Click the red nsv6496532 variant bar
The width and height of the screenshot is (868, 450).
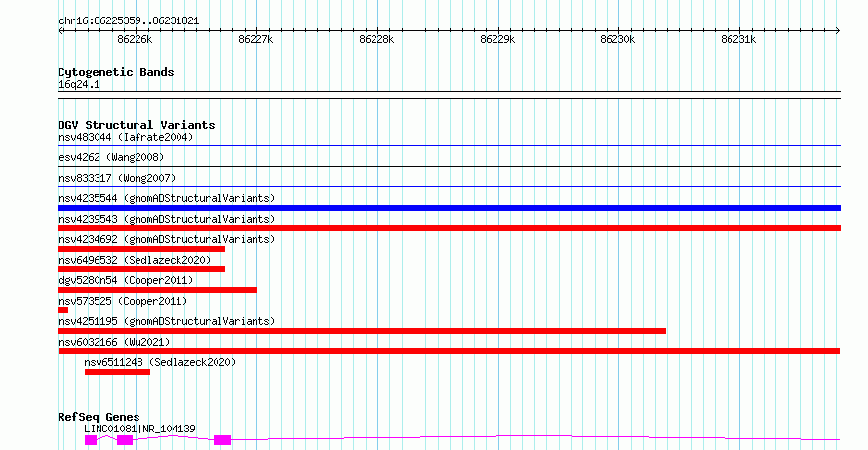click(141, 269)
